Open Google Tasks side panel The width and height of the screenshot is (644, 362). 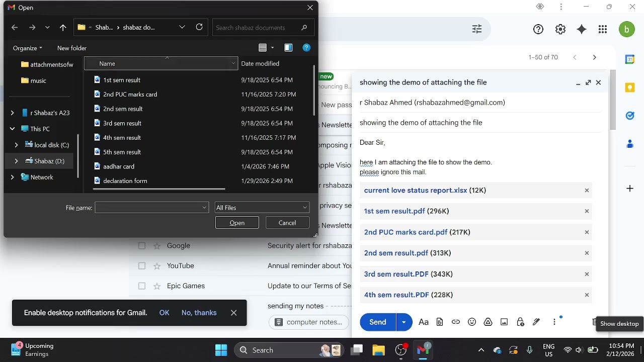click(629, 116)
